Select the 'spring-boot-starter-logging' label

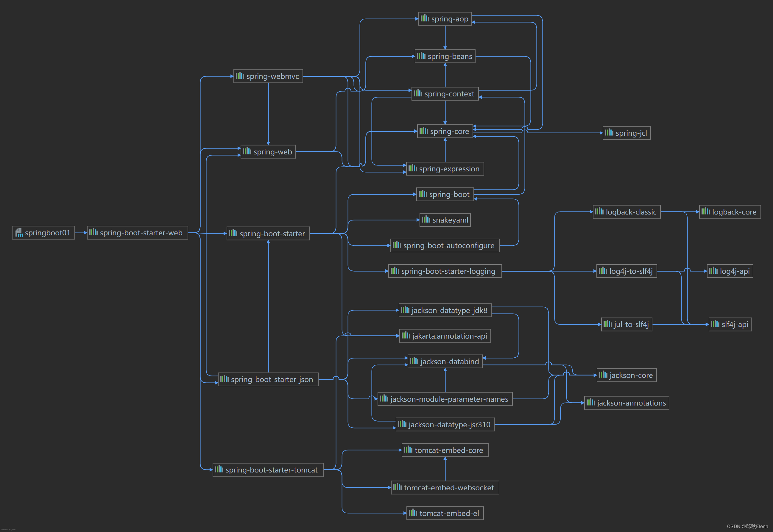[x=448, y=271]
